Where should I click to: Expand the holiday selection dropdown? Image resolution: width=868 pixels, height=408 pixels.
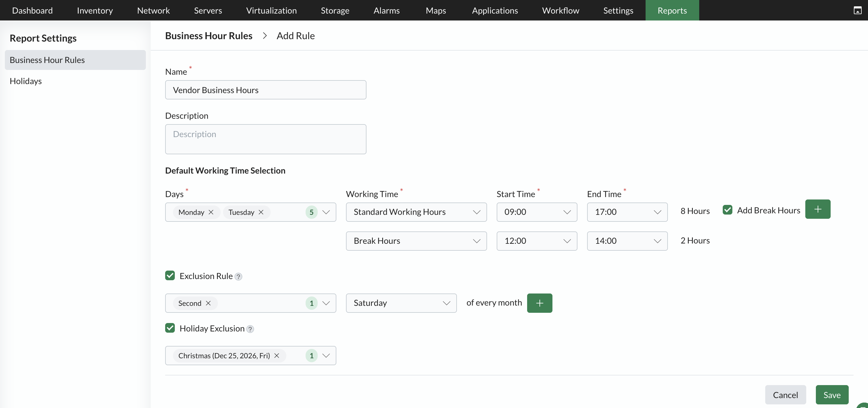coord(326,356)
